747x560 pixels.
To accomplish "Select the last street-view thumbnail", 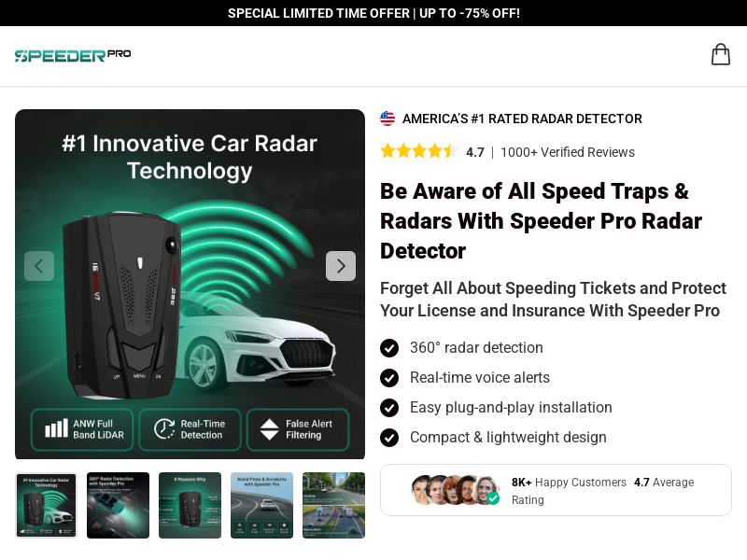I will [x=333, y=505].
